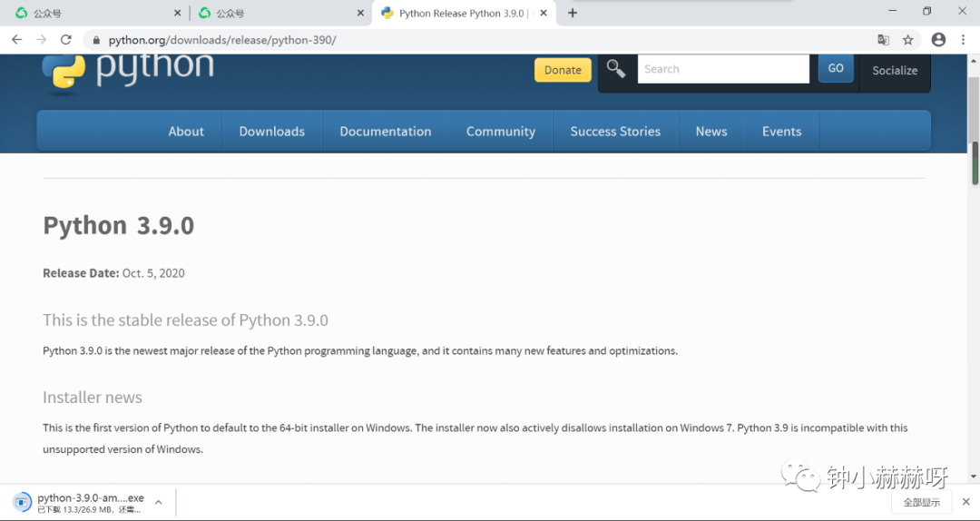Open the Socialize menu

(895, 71)
